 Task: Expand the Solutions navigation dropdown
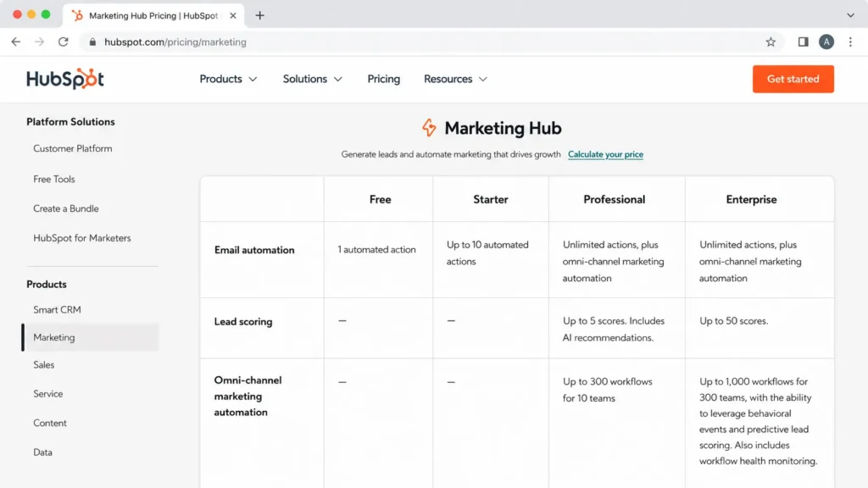pyautogui.click(x=312, y=79)
